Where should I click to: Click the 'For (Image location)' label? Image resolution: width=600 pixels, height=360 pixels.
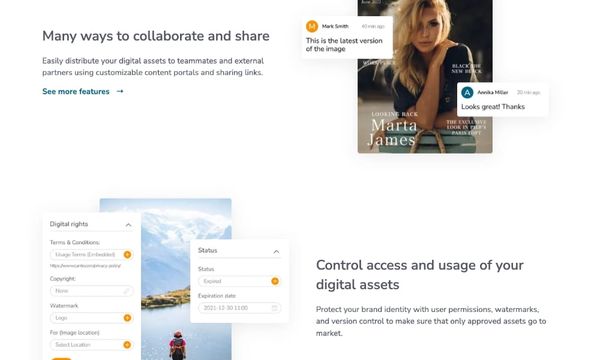coord(75,333)
